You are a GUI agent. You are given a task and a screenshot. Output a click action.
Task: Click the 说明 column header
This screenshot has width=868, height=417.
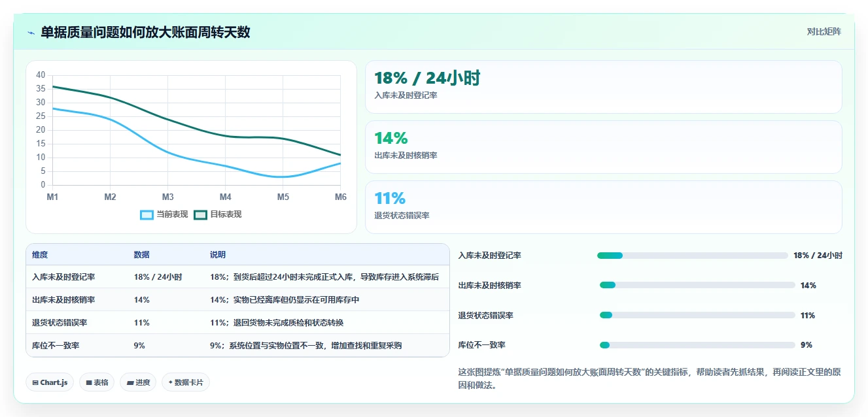click(218, 254)
